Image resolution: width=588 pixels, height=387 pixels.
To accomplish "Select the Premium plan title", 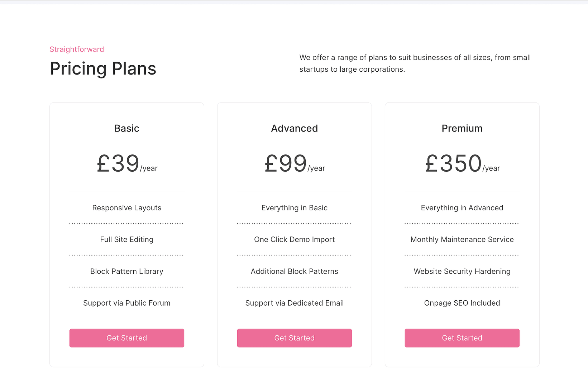I will (462, 128).
